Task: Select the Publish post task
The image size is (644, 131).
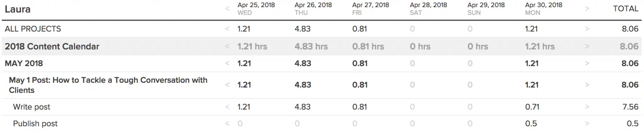Action: 35,123
